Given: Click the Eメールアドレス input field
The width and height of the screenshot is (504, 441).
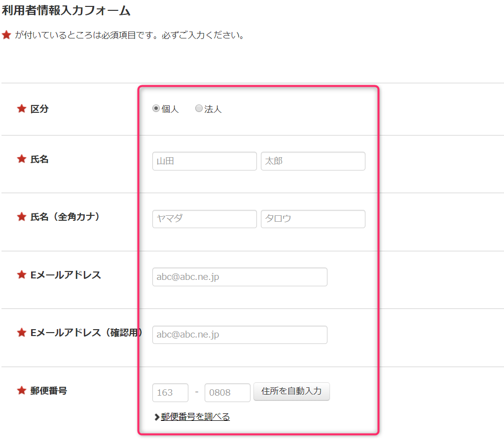Looking at the screenshot, I should click(x=240, y=277).
